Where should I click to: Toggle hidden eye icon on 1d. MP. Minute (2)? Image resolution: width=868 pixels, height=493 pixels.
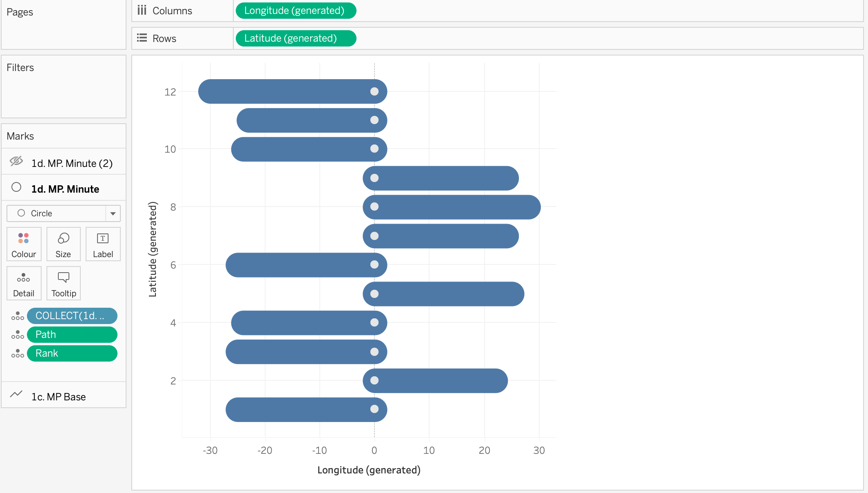[16, 161]
